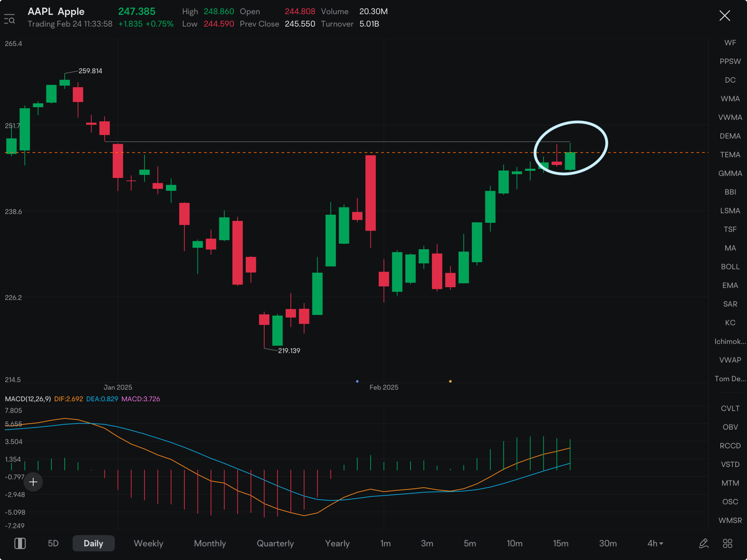Select the CVLT sub-indicator

click(x=730, y=409)
